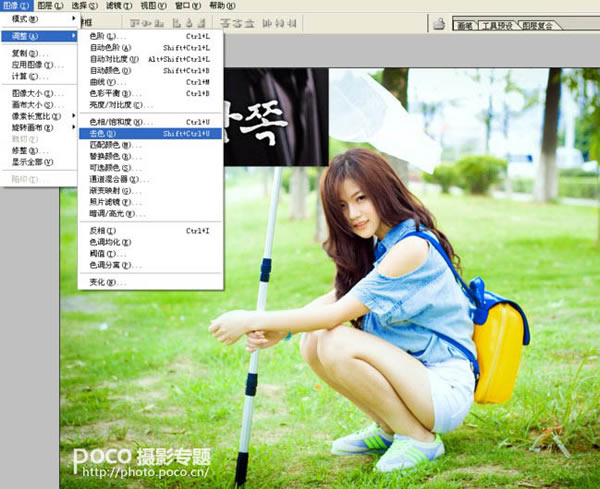Expand the Rotate Canvas (旋转画布) submenu
The height and width of the screenshot is (489, 600).
30,128
